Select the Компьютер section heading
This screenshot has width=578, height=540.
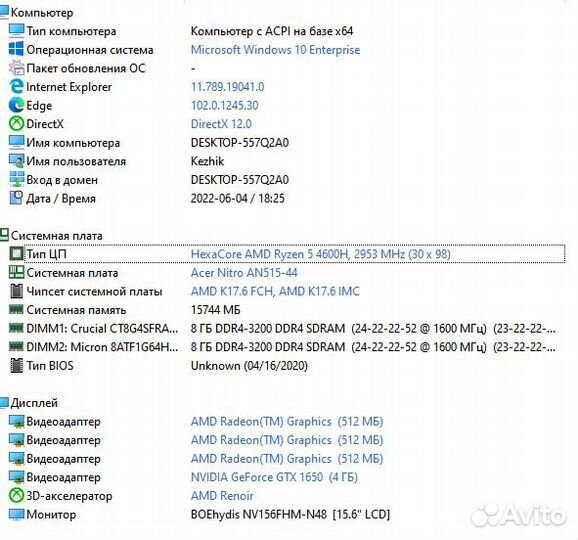point(42,13)
